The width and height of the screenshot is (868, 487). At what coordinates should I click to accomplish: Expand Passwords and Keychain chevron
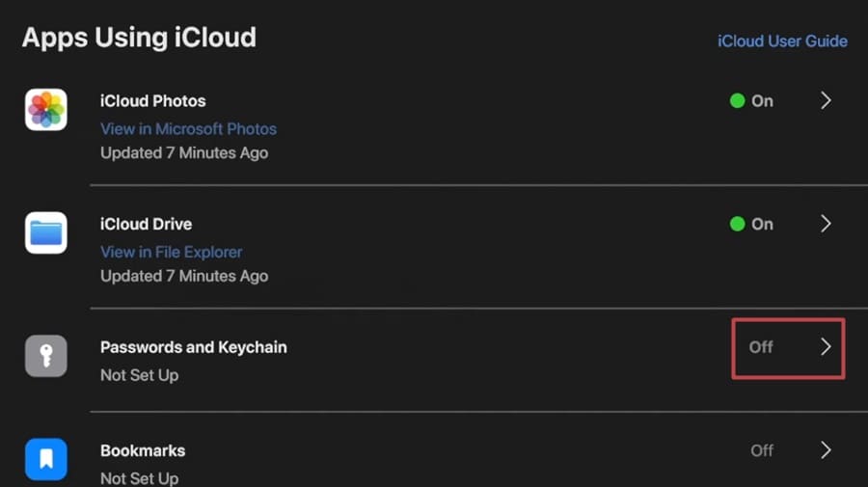point(826,347)
